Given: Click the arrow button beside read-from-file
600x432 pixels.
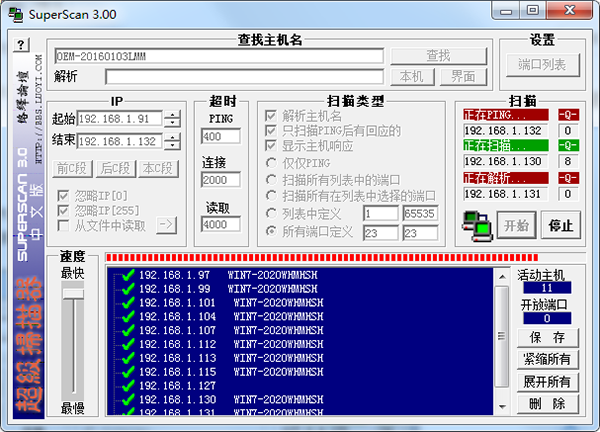Looking at the screenshot, I should 166,225.
